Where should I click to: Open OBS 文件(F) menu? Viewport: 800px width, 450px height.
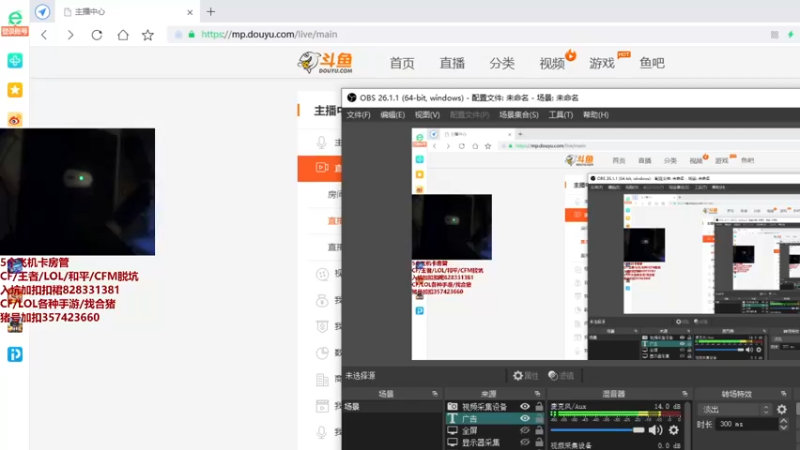[359, 115]
